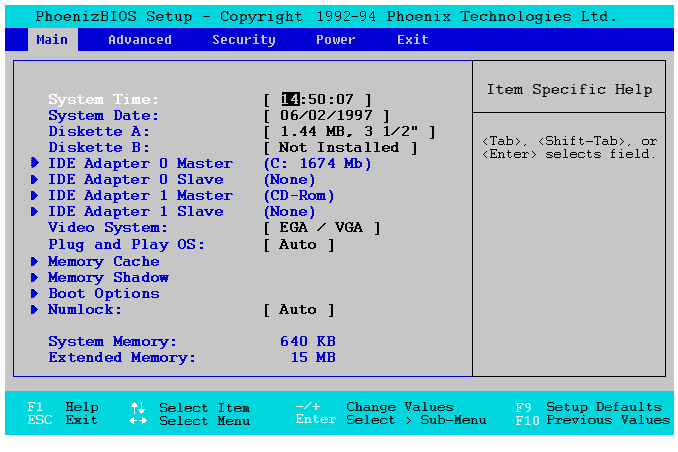The image size is (678, 452).
Task: Change the Diskette A 1.44 MB value
Action: (350, 132)
